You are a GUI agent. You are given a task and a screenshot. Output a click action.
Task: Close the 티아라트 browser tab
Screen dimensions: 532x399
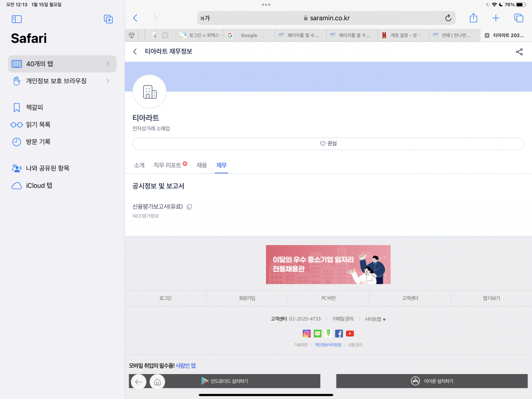[487, 35]
